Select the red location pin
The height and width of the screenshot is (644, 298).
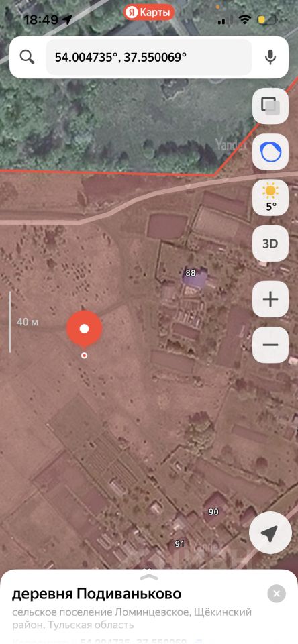click(84, 329)
